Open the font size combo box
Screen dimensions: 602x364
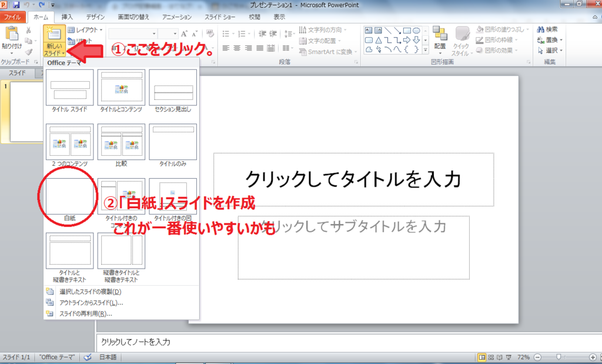pyautogui.click(x=168, y=34)
